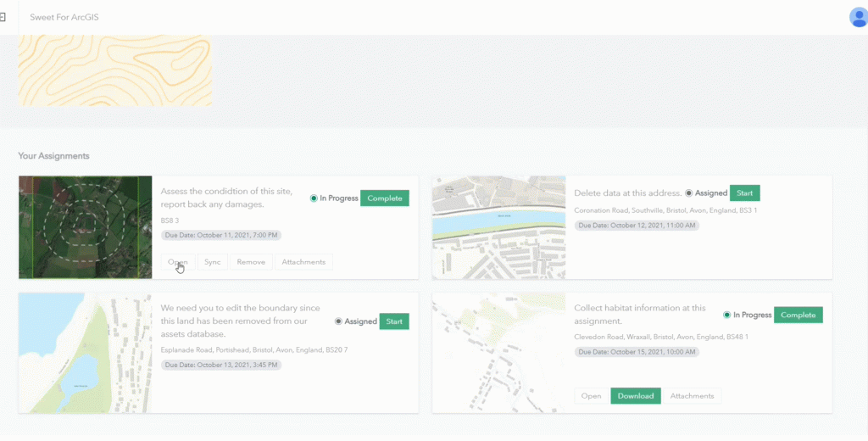Click the In Progress status dot for Clevedon Road
868x441 pixels.
(726, 315)
